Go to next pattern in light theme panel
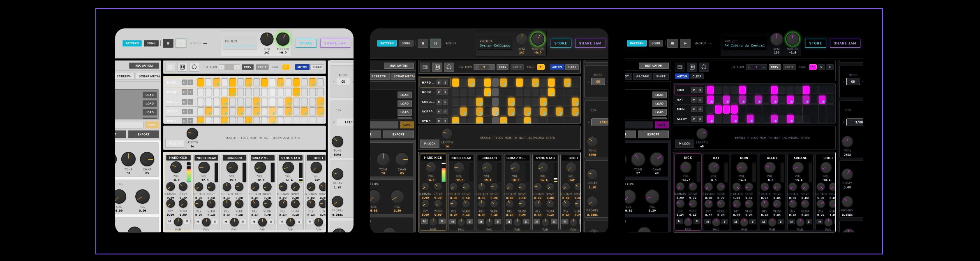Screen dimensions: 980x261 tap(237, 67)
